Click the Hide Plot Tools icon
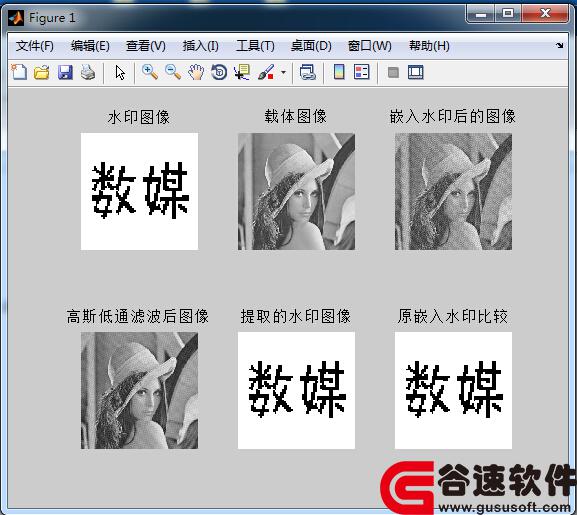577x515 pixels. pos(393,72)
